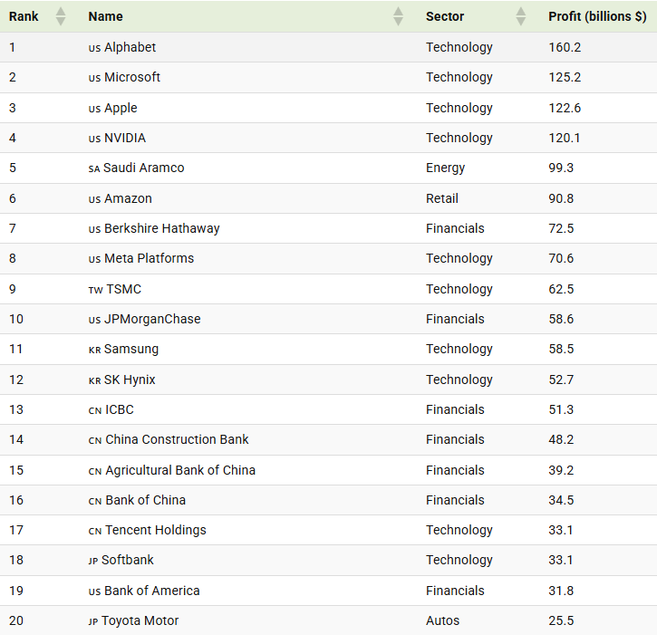Sort table by Rank column arrows
The width and height of the screenshot is (657, 644).
61,16
